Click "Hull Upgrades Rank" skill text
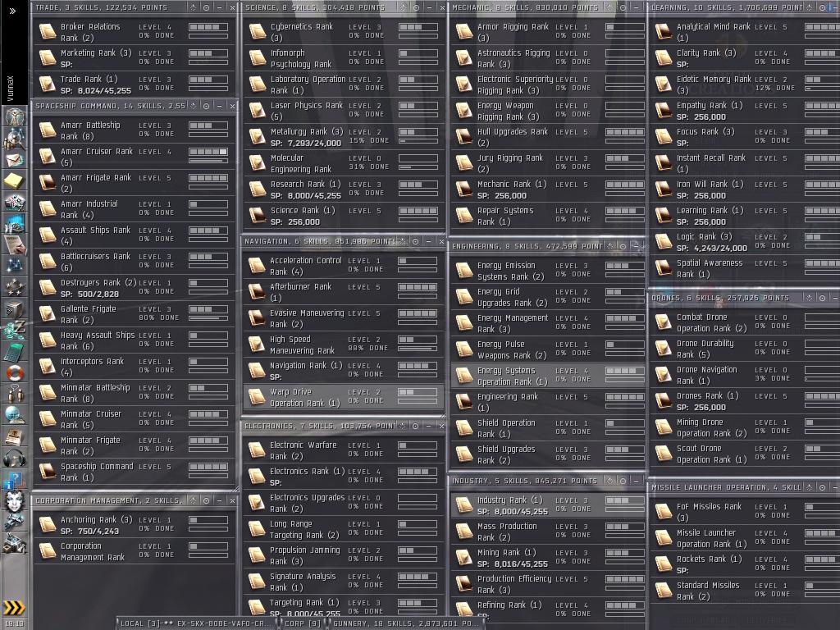The height and width of the screenshot is (630, 840). [513, 132]
